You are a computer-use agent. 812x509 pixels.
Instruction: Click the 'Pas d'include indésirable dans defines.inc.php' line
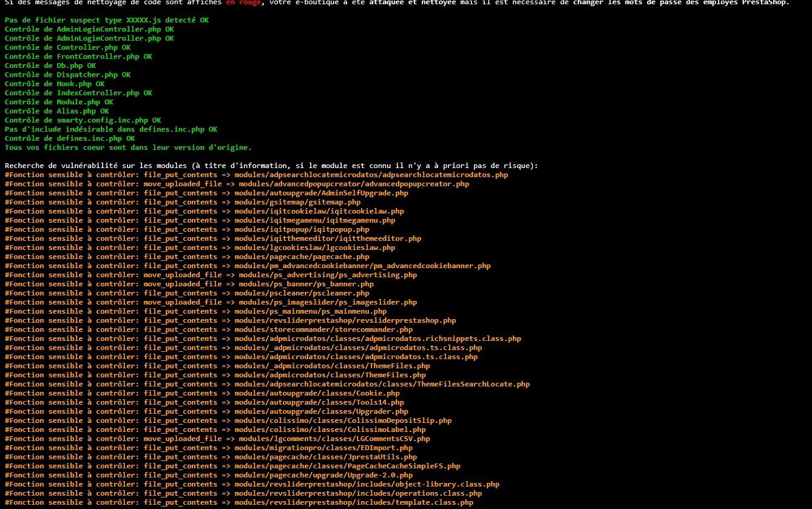coord(111,129)
